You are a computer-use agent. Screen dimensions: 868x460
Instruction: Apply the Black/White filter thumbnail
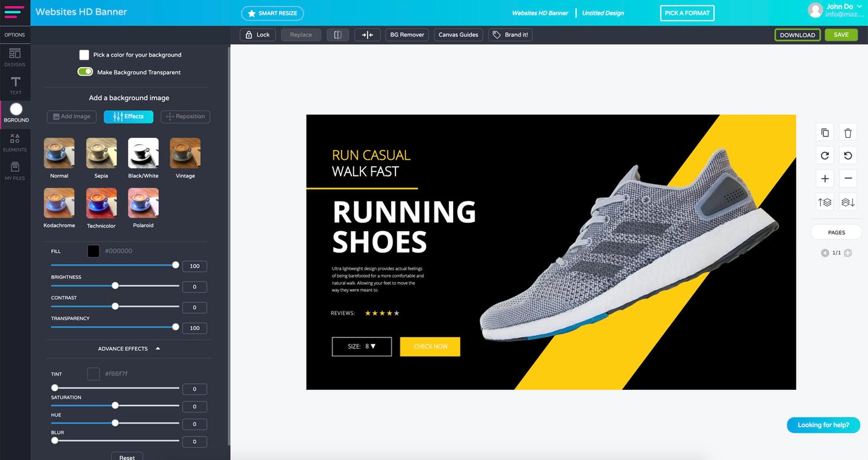pos(144,153)
